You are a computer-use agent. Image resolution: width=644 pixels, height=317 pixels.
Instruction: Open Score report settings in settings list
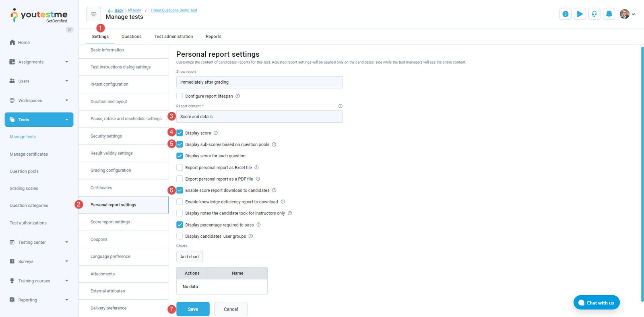coord(110,222)
